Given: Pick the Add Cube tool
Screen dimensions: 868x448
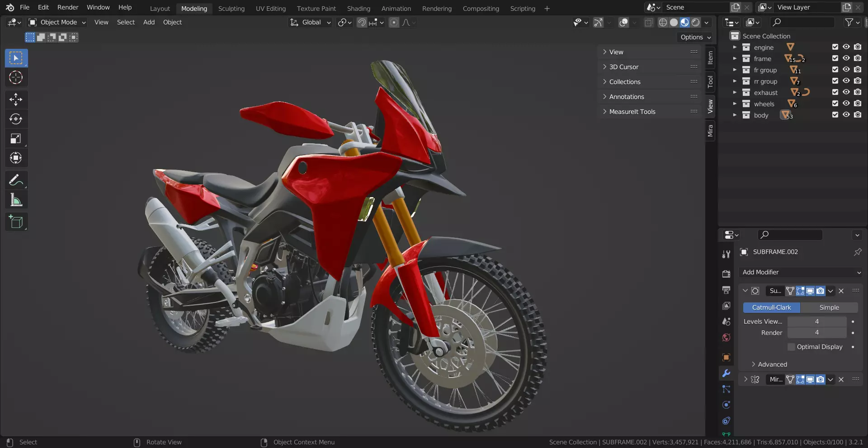Looking at the screenshot, I should (16, 222).
